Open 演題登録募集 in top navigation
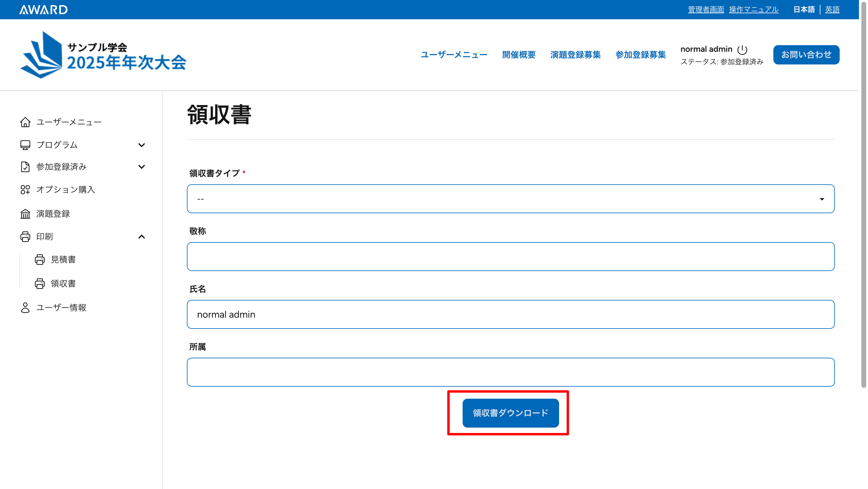 (575, 55)
